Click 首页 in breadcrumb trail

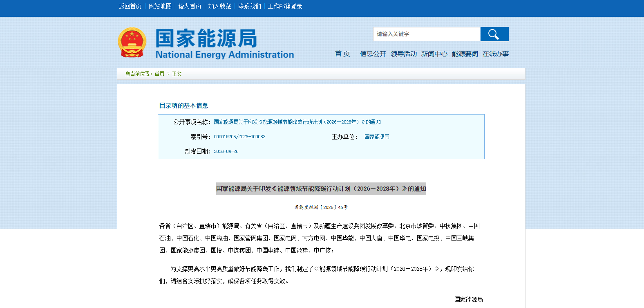159,74
